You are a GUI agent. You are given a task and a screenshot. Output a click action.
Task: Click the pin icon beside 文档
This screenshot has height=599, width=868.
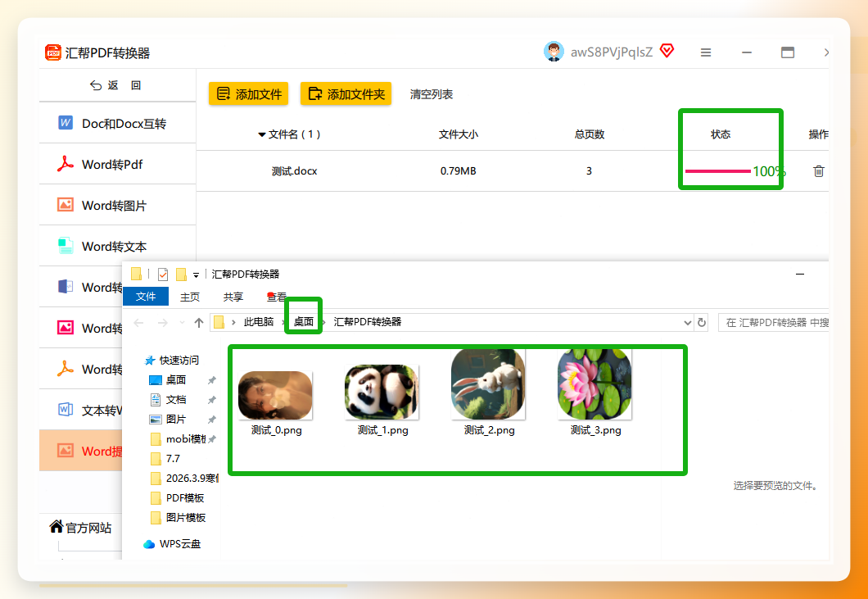click(211, 400)
